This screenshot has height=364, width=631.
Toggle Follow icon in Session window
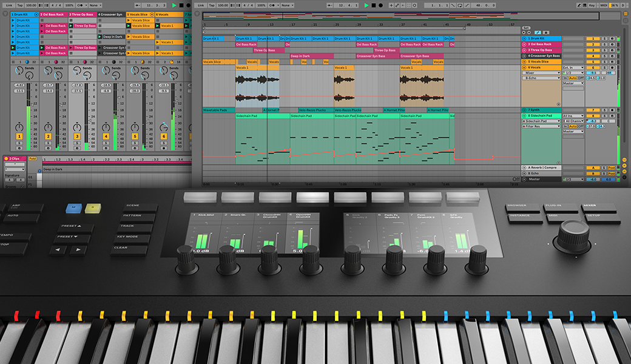click(138, 5)
